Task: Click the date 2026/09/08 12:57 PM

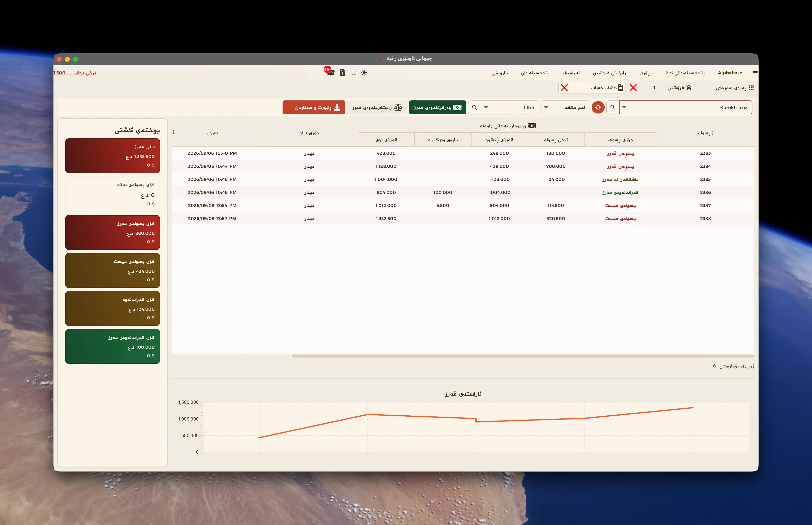Action: 212,219
